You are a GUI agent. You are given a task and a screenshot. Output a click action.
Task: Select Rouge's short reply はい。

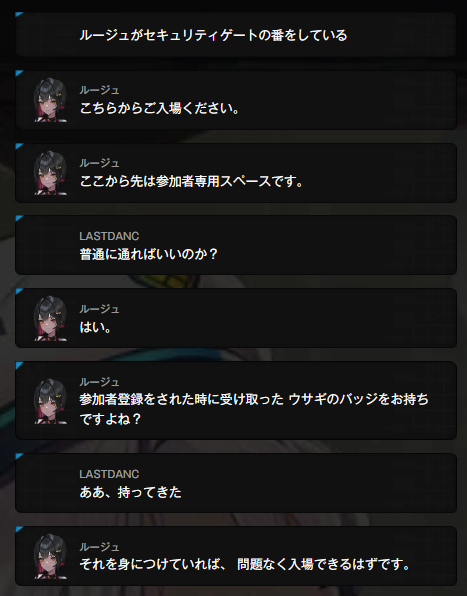[95, 327]
